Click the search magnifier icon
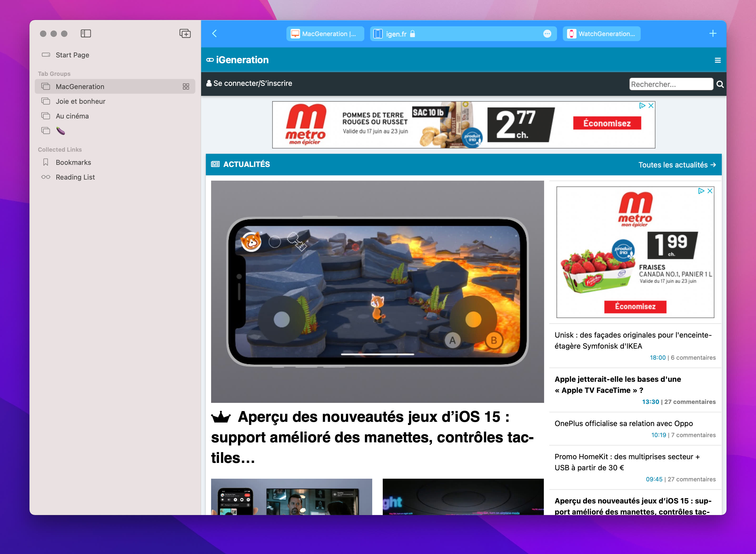 (719, 84)
